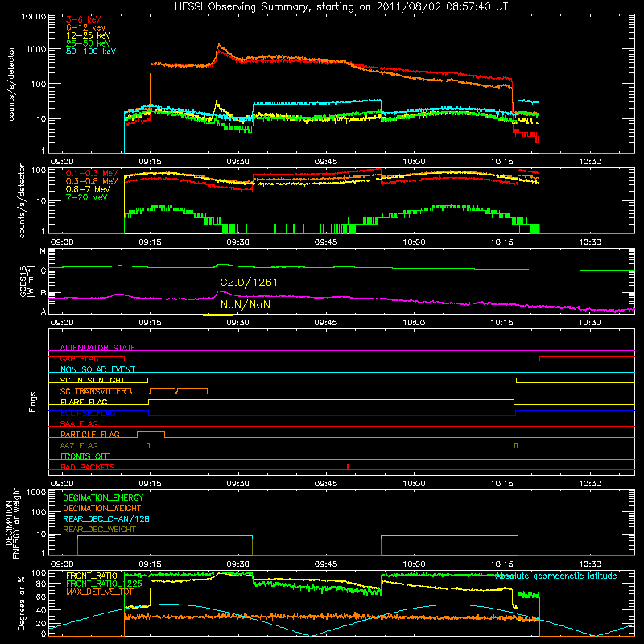Click the 7-20 MeV legend entry
Screen dimensions: 644x644
tap(87, 197)
